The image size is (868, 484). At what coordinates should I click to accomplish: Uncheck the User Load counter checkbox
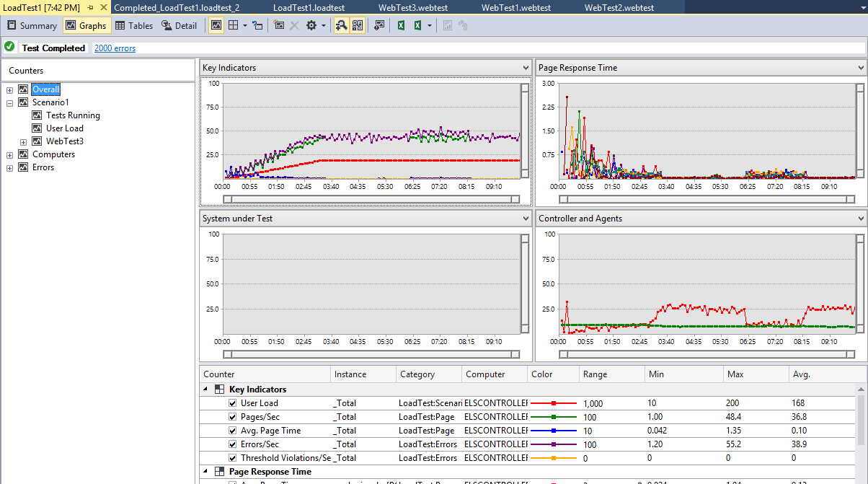click(x=232, y=403)
